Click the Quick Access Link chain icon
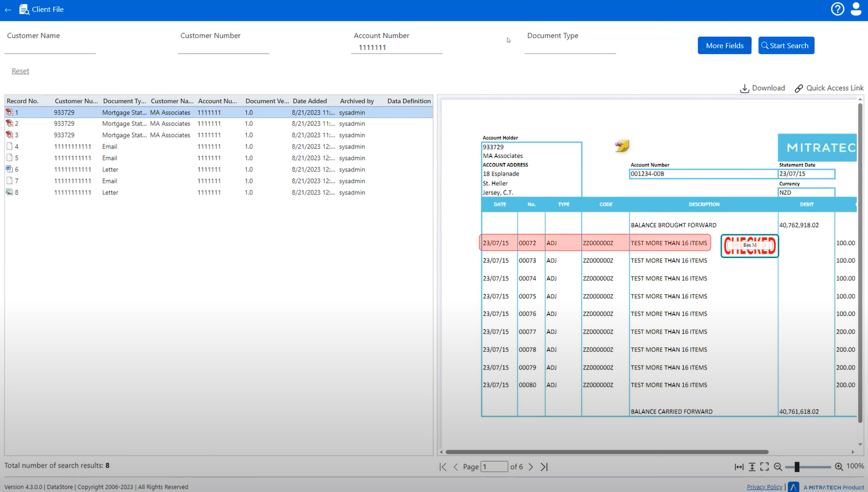868x492 pixels. tap(799, 88)
